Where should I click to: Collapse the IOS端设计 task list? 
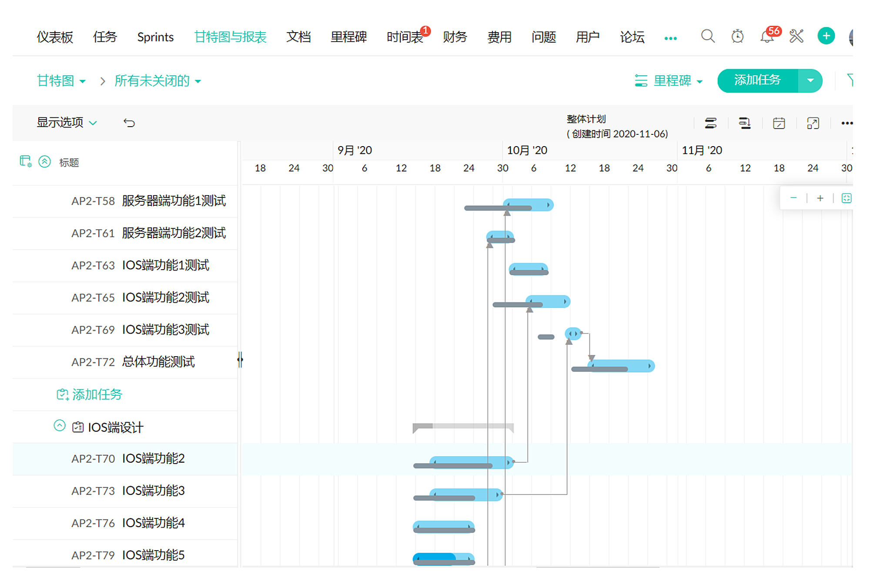click(x=60, y=426)
